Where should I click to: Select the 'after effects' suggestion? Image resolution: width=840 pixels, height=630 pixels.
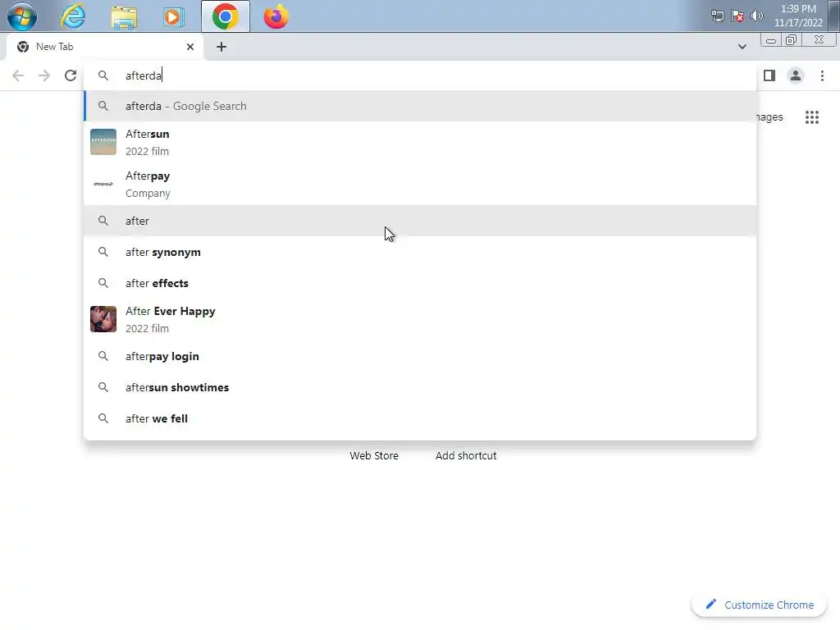pyautogui.click(x=420, y=283)
